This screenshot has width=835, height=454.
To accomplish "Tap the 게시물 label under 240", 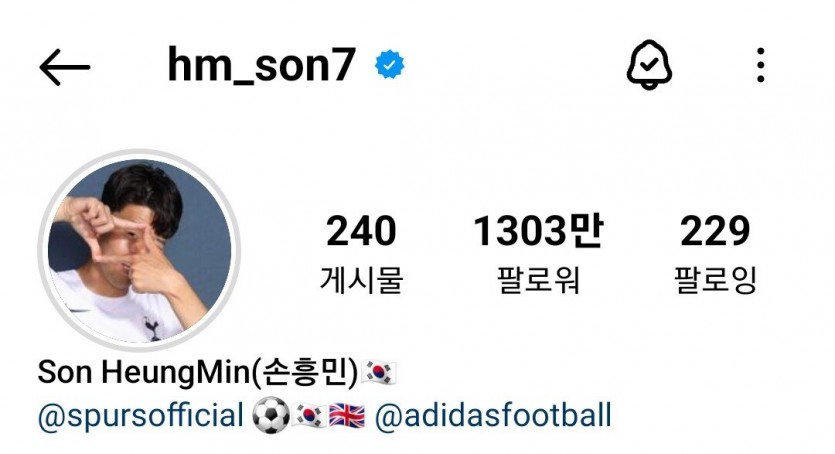I will click(x=361, y=280).
